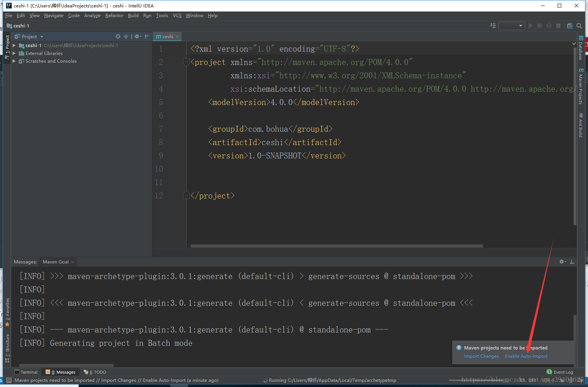Open the Run menu
The height and width of the screenshot is (387, 588).
[147, 15]
